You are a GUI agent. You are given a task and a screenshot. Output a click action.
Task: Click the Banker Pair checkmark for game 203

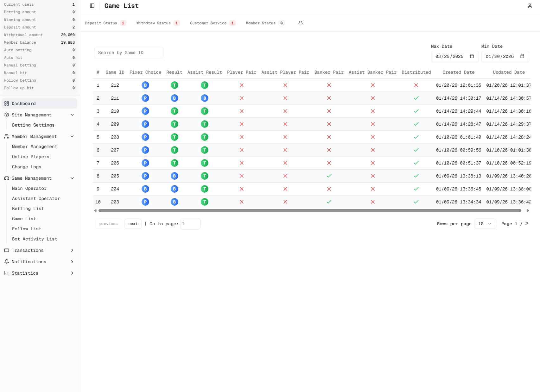(329, 202)
